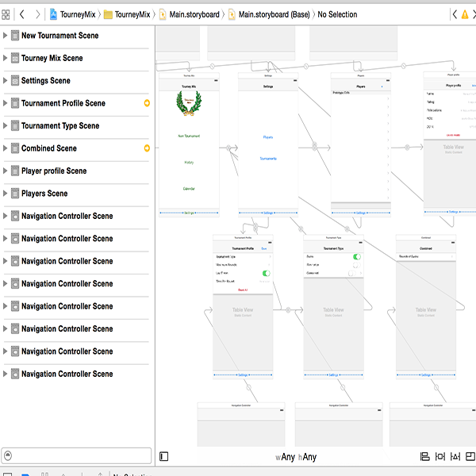
Task: Click the outline filter field
Action: tap(76, 455)
